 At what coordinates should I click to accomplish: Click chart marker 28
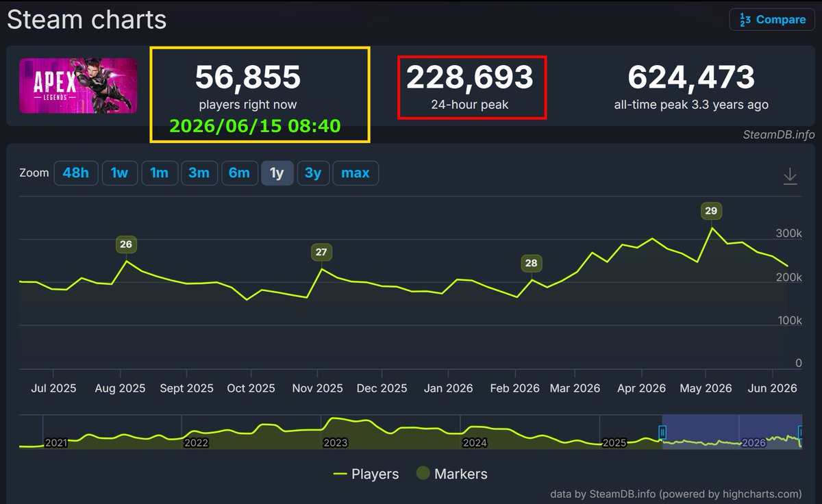coord(531,263)
